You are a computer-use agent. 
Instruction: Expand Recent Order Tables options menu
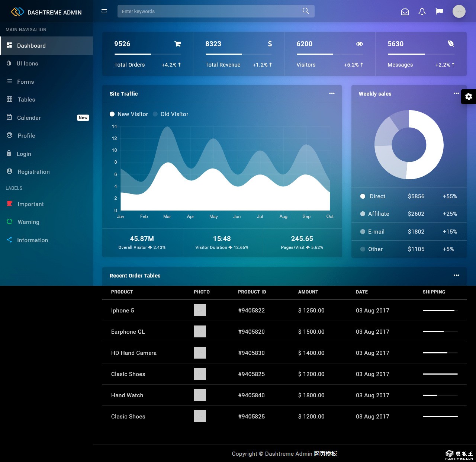[x=456, y=276]
